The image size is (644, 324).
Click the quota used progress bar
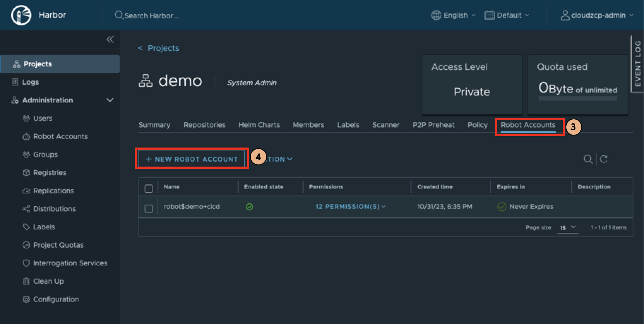[578, 99]
